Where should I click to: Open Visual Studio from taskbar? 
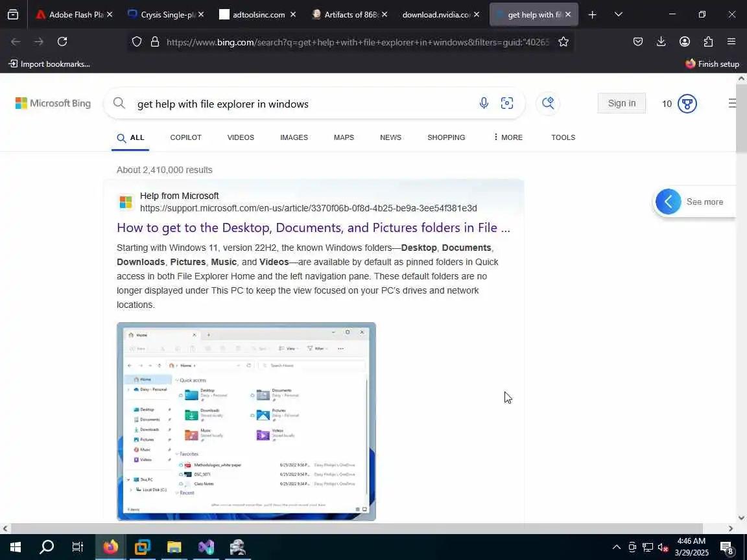click(x=206, y=547)
